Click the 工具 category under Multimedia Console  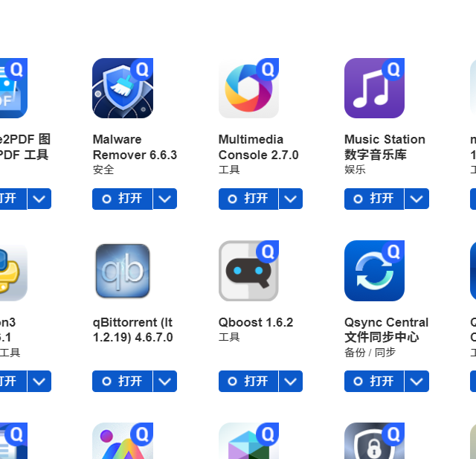(229, 170)
